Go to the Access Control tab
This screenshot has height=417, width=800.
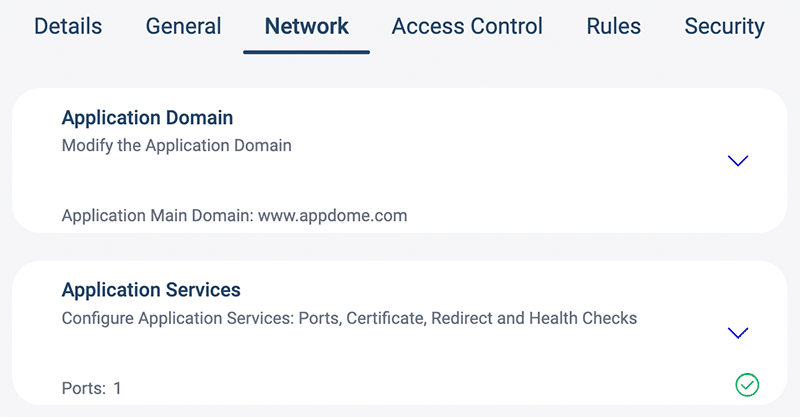467,27
